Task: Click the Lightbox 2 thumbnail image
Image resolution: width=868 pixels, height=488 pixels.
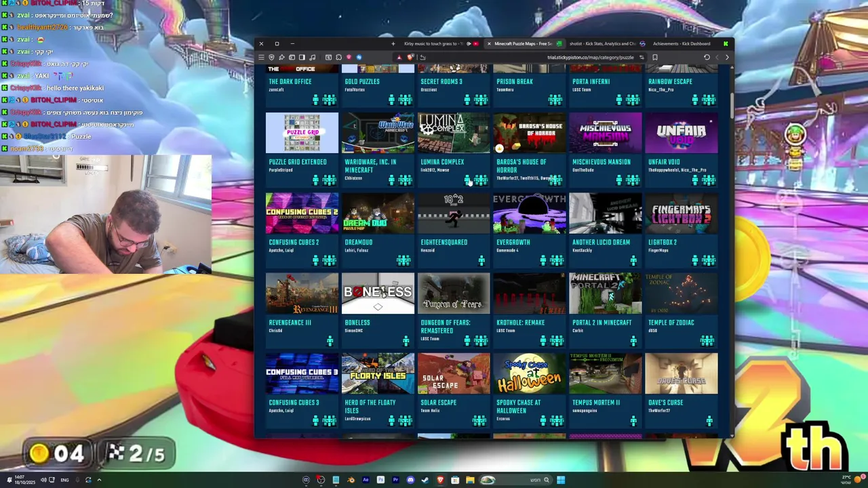Action: (682, 213)
